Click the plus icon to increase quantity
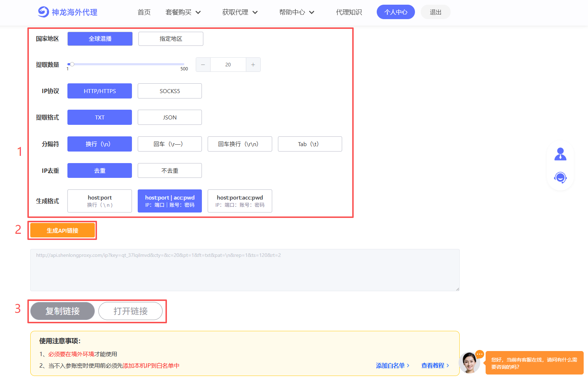The width and height of the screenshot is (588, 381). point(253,65)
